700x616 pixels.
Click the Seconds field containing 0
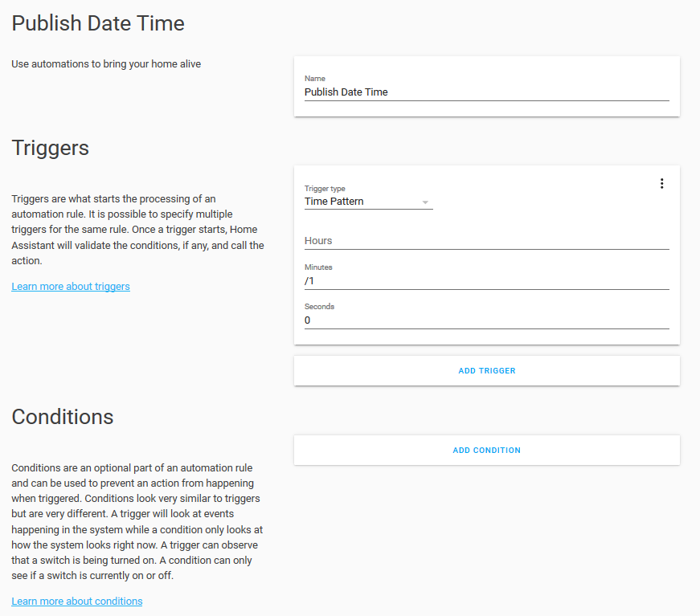pyautogui.click(x=486, y=320)
